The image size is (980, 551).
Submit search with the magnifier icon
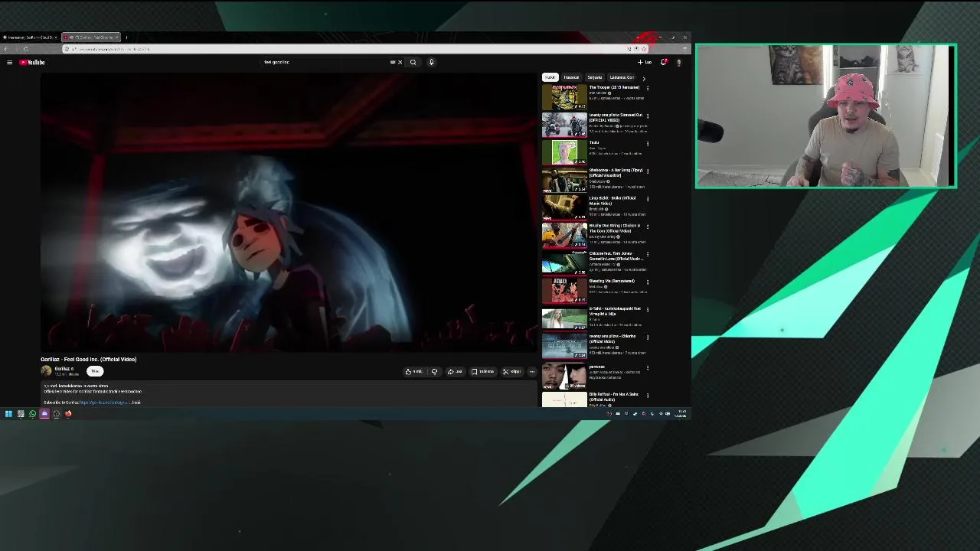click(413, 62)
